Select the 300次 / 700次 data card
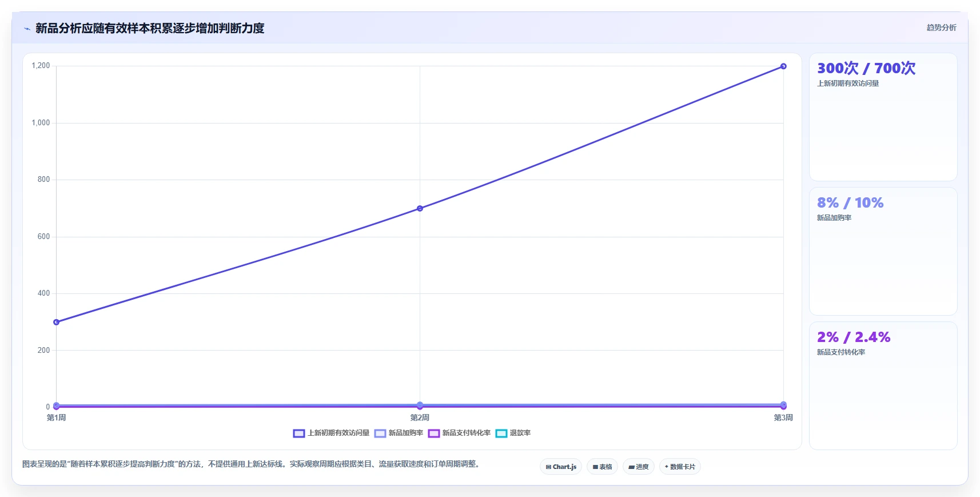980x497 pixels. (x=883, y=117)
